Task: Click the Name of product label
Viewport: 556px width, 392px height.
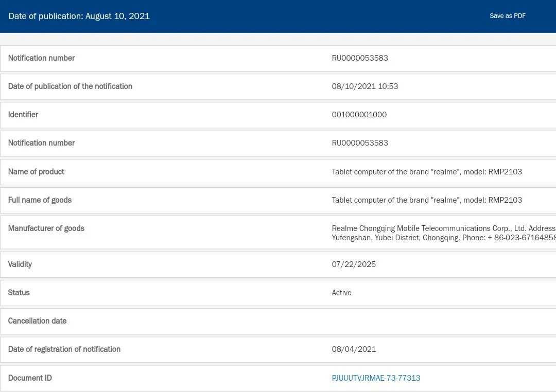Action: (36, 172)
